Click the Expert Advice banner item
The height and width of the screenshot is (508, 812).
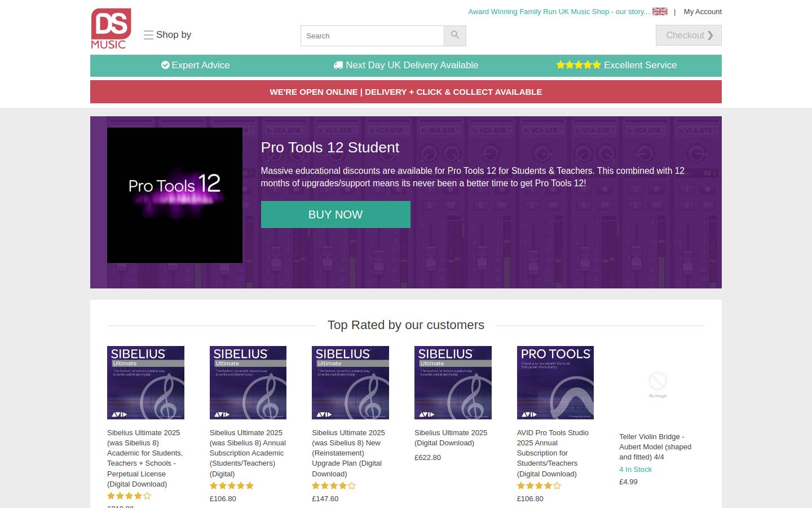(x=196, y=65)
